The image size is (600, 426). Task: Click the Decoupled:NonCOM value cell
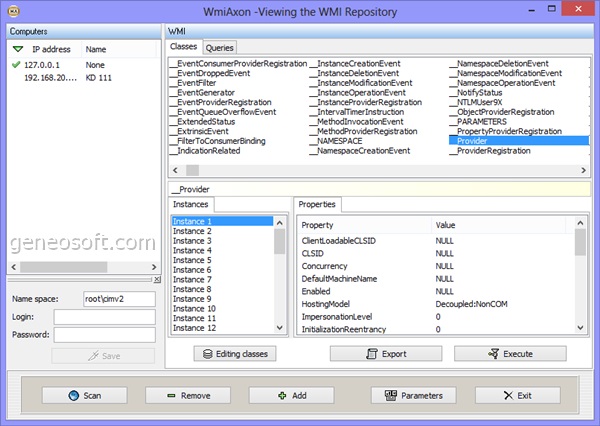click(471, 304)
